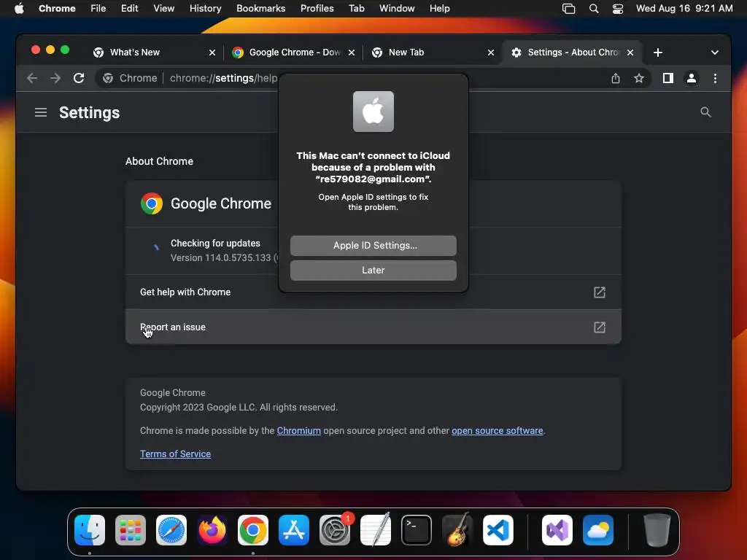Click the Chrome app menu in menu bar
747x560 pixels.
[x=57, y=9]
